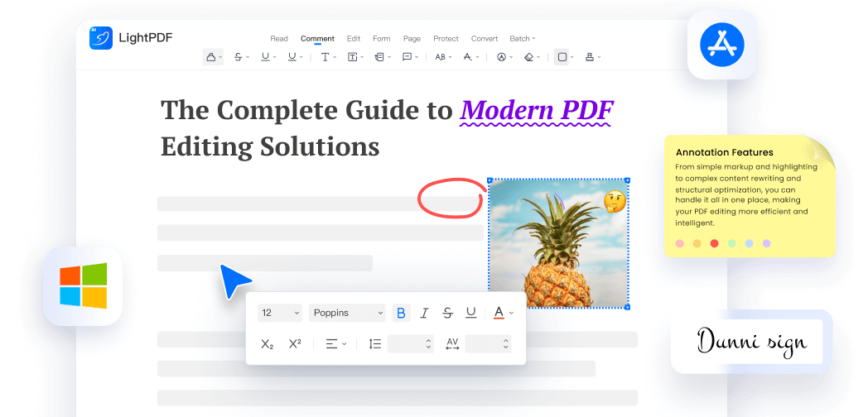Expand the Stamp tool options arrow
868x417 pixels.
599,58
